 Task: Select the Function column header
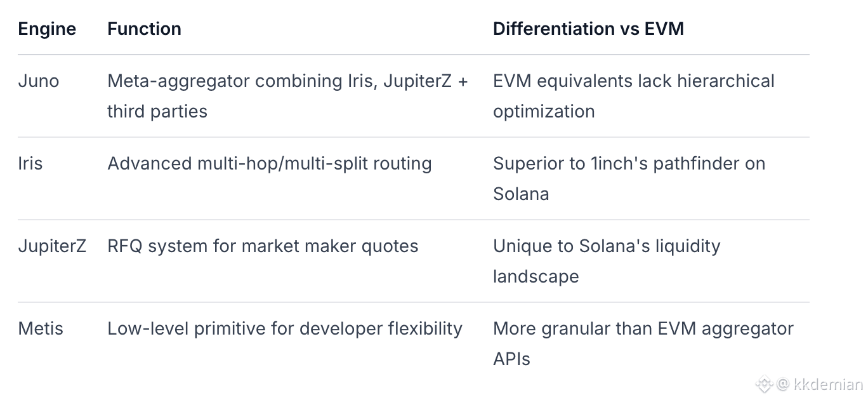pyautogui.click(x=144, y=29)
